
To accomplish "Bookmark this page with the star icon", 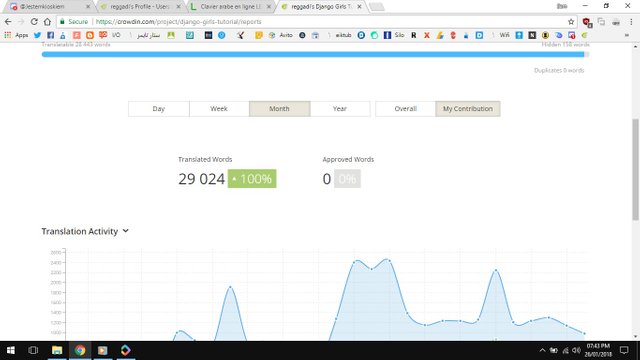I will (x=571, y=22).
